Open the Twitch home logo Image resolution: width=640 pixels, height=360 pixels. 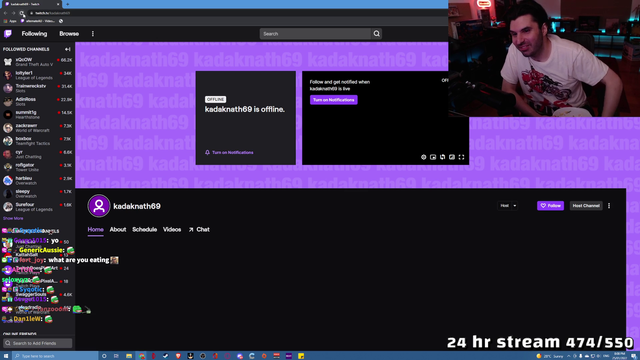click(8, 34)
